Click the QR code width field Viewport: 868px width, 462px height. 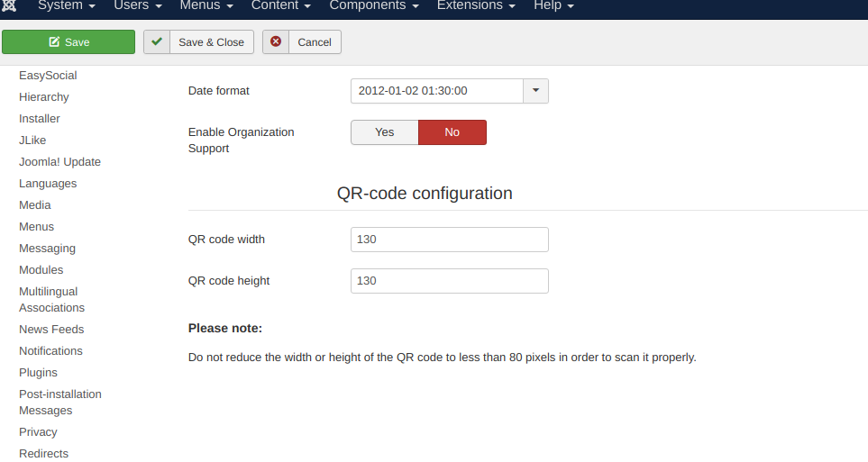click(x=449, y=240)
